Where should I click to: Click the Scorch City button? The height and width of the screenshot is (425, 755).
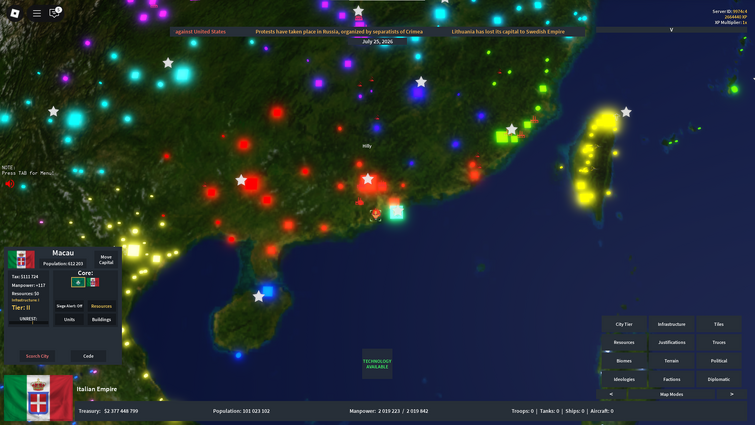pyautogui.click(x=37, y=356)
